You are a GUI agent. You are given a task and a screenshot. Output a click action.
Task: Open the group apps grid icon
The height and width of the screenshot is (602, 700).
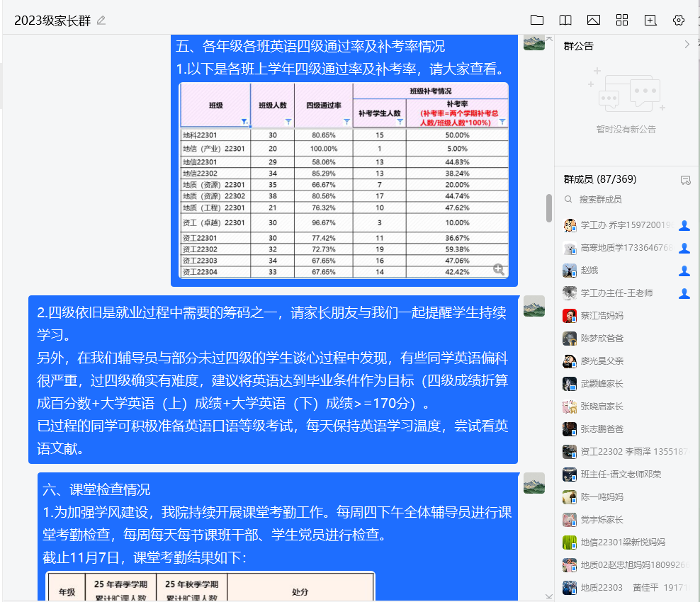(622, 20)
